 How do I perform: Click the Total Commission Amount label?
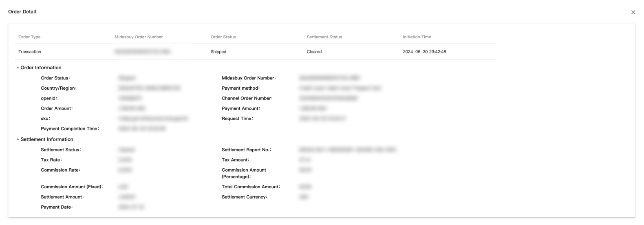(251, 187)
